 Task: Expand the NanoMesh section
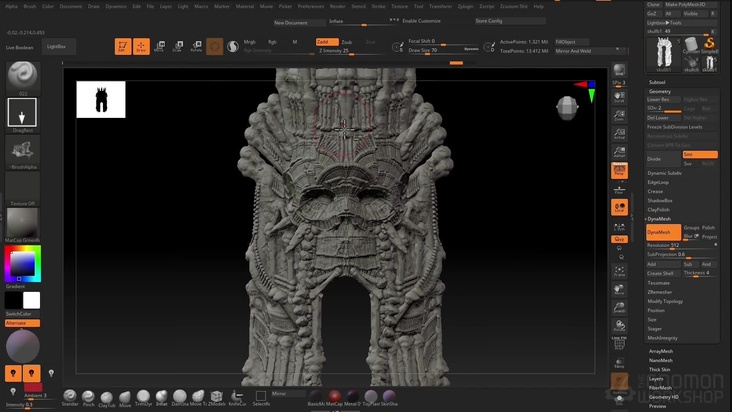pos(661,361)
